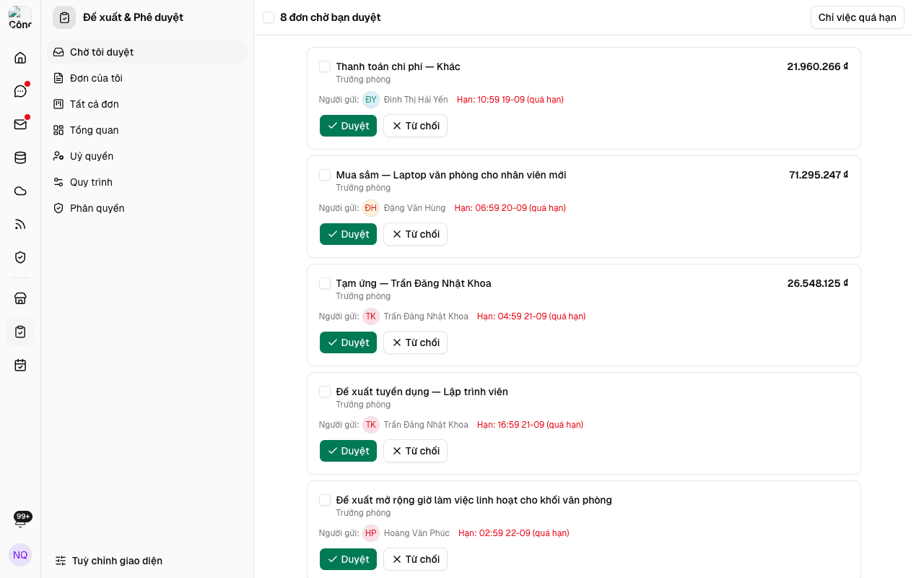This screenshot has width=924, height=578.
Task: Open the Quy trình sidebar item
Action: coord(147,182)
